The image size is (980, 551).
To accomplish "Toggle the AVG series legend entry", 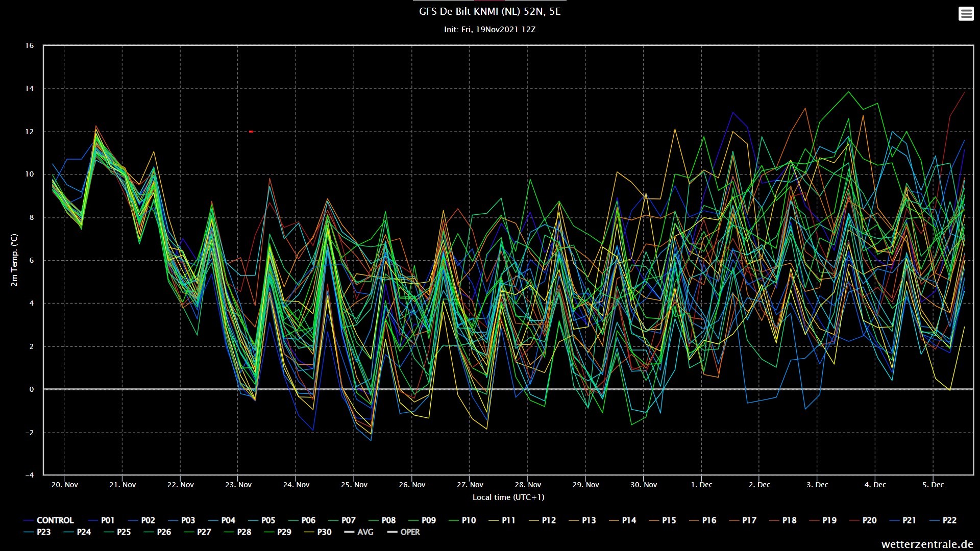I will (359, 532).
